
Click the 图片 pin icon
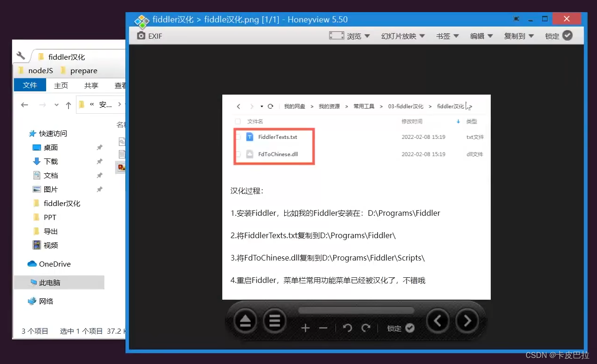coord(99,189)
